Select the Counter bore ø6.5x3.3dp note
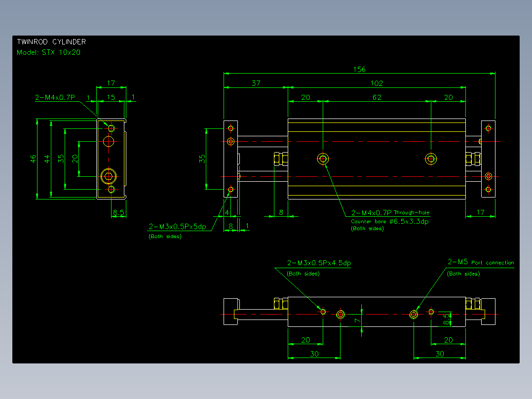The image size is (532, 399). click(389, 221)
